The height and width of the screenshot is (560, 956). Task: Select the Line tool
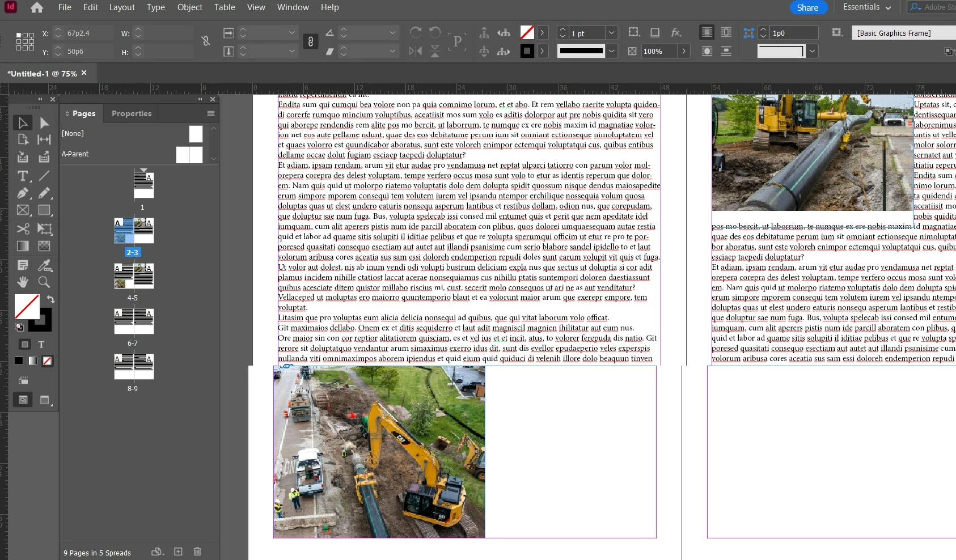tap(44, 176)
